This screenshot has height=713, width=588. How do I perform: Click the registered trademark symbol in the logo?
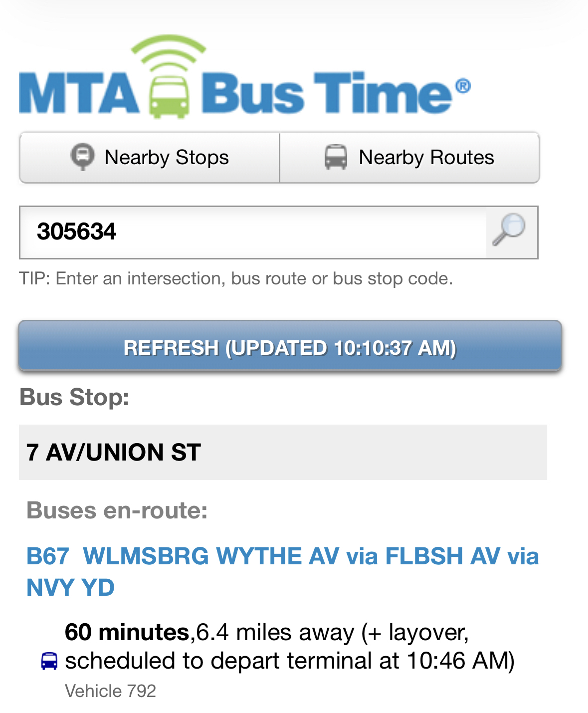coord(463,86)
